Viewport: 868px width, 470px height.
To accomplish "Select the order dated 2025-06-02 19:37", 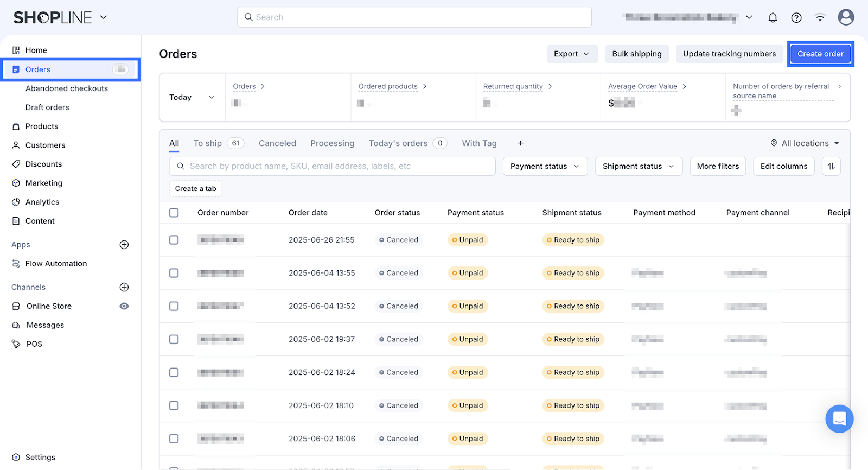I will [174, 339].
